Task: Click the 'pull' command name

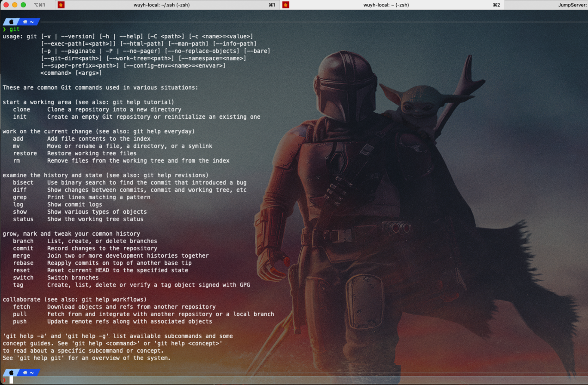Action: tap(20, 314)
